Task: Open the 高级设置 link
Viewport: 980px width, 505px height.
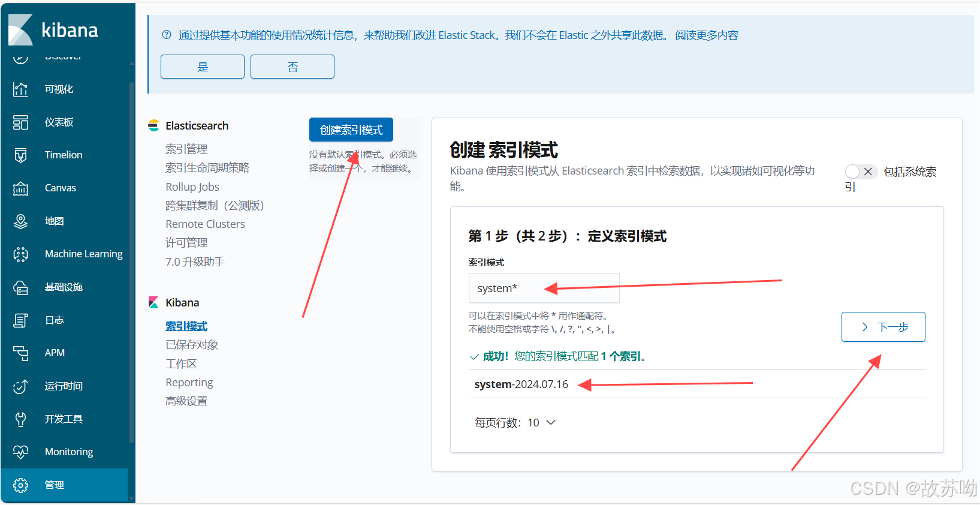Action: tap(186, 401)
